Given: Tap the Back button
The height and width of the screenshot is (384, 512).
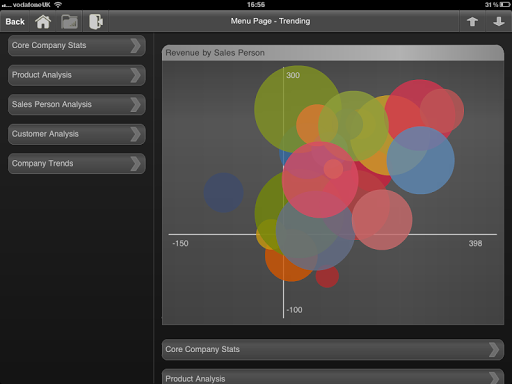Looking at the screenshot, I should pos(15,22).
